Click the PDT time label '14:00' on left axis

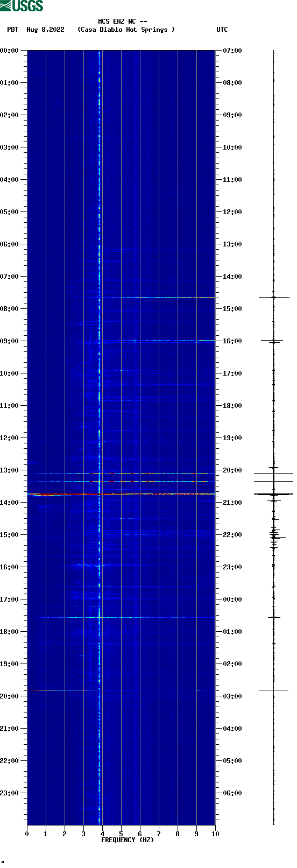pos(10,503)
